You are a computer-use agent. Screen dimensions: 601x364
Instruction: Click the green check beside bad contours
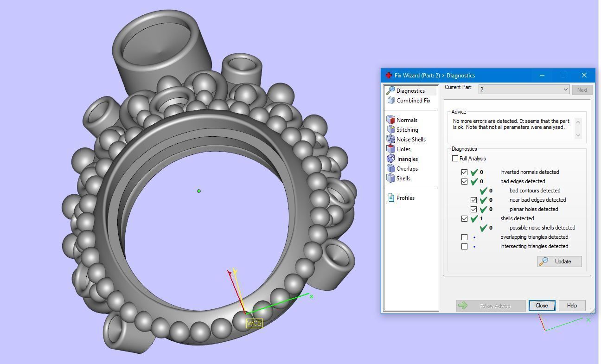[483, 191]
